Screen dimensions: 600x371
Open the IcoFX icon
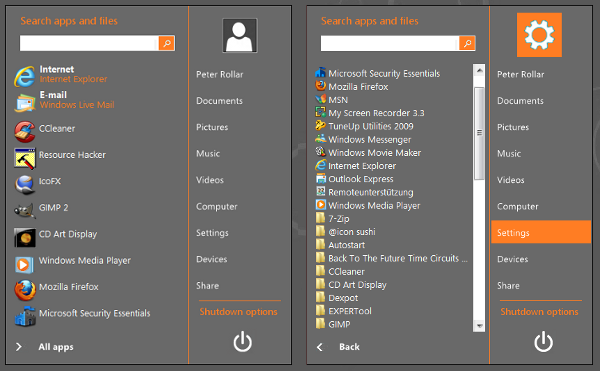[x=24, y=184]
